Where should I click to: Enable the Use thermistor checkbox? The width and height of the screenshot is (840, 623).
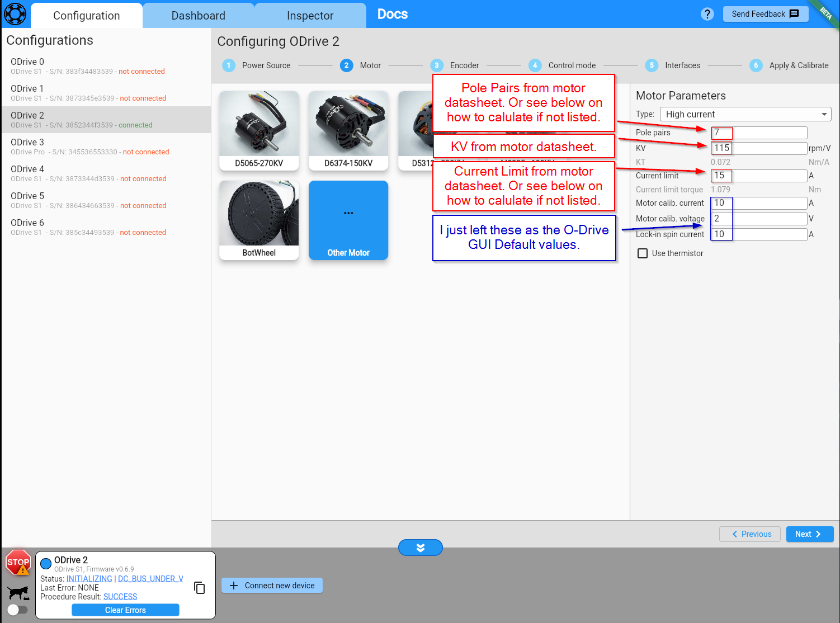(643, 253)
